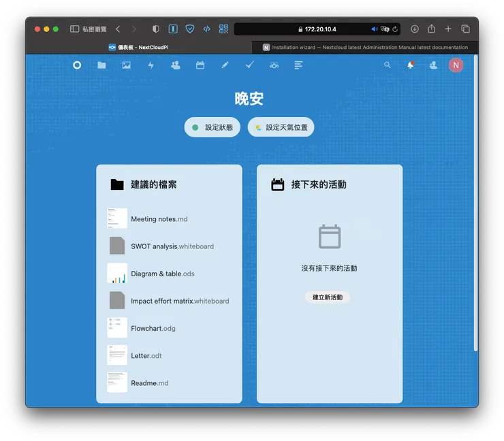Click the 建立新活動 button
This screenshot has width=504, height=441.
tap(328, 297)
